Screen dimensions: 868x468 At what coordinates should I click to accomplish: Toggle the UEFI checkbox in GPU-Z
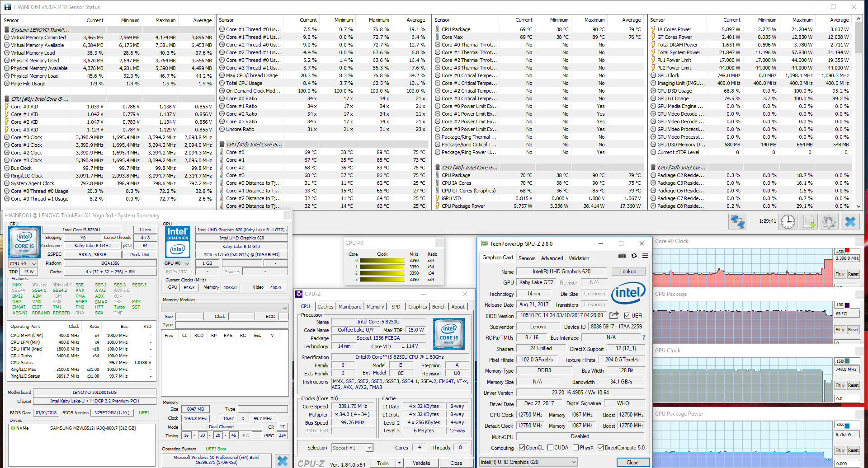click(x=627, y=315)
